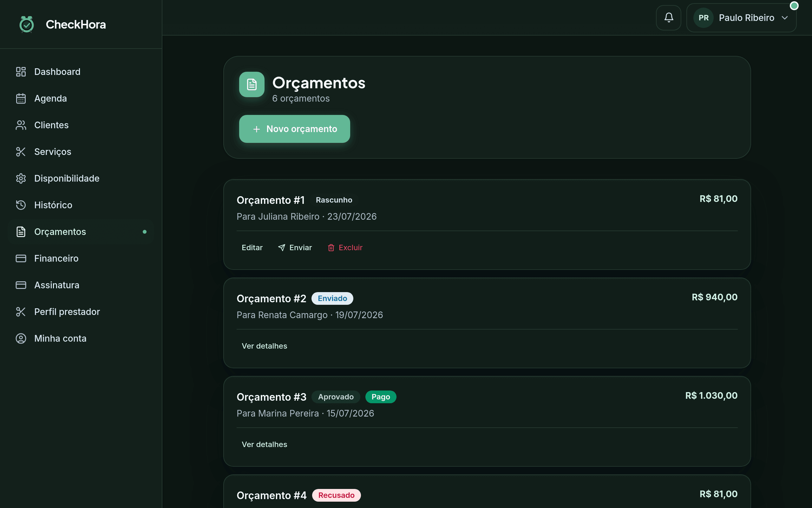Click the Perfil prestador scissors icon
This screenshot has height=508, width=812.
point(21,312)
